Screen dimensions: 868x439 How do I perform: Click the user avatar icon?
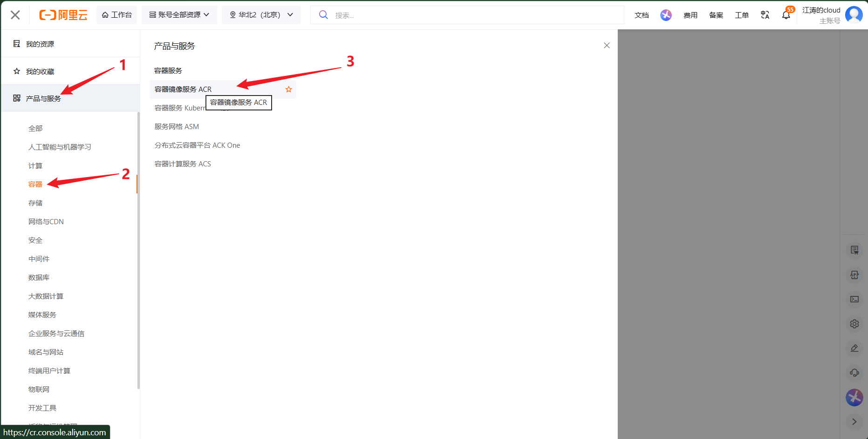(854, 15)
